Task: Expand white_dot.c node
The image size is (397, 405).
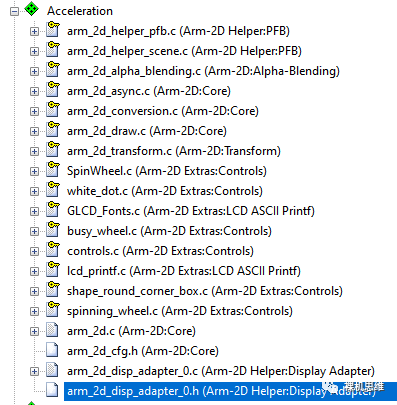Action: point(34,192)
